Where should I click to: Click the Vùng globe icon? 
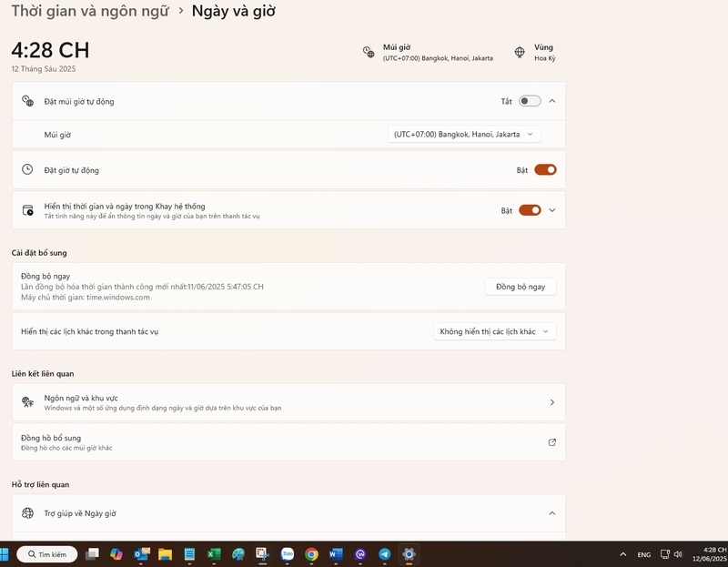[520, 52]
